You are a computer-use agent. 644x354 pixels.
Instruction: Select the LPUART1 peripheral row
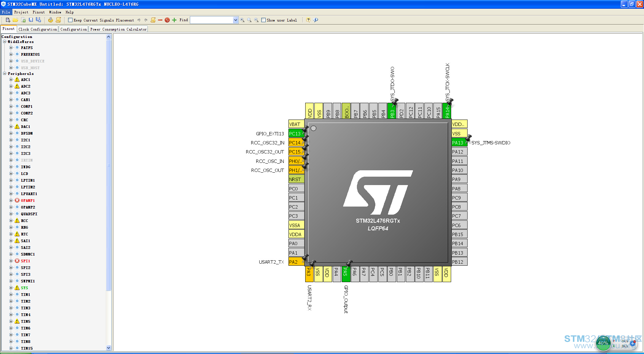pos(29,194)
